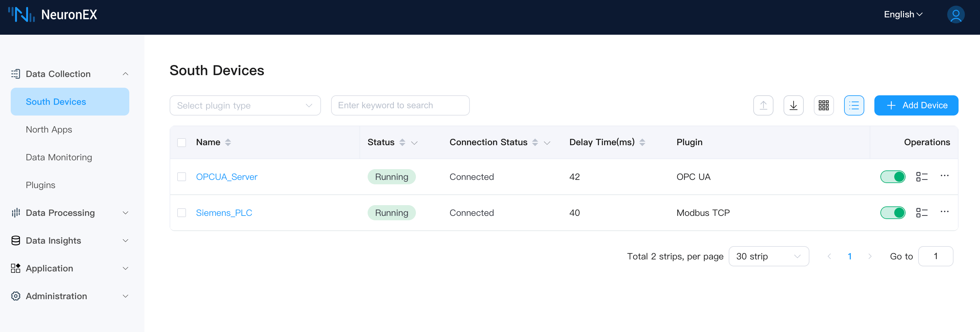Click the import upload arrow icon
980x332 pixels.
(x=763, y=105)
